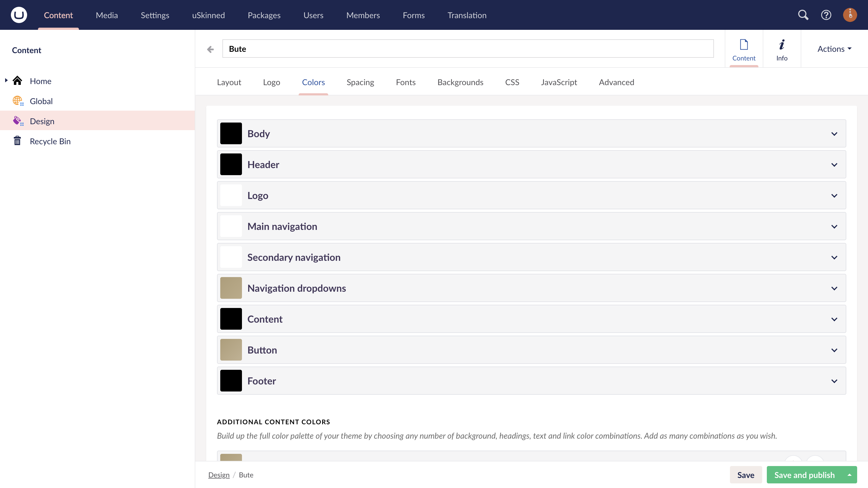Select the Colors tab

[x=313, y=82]
